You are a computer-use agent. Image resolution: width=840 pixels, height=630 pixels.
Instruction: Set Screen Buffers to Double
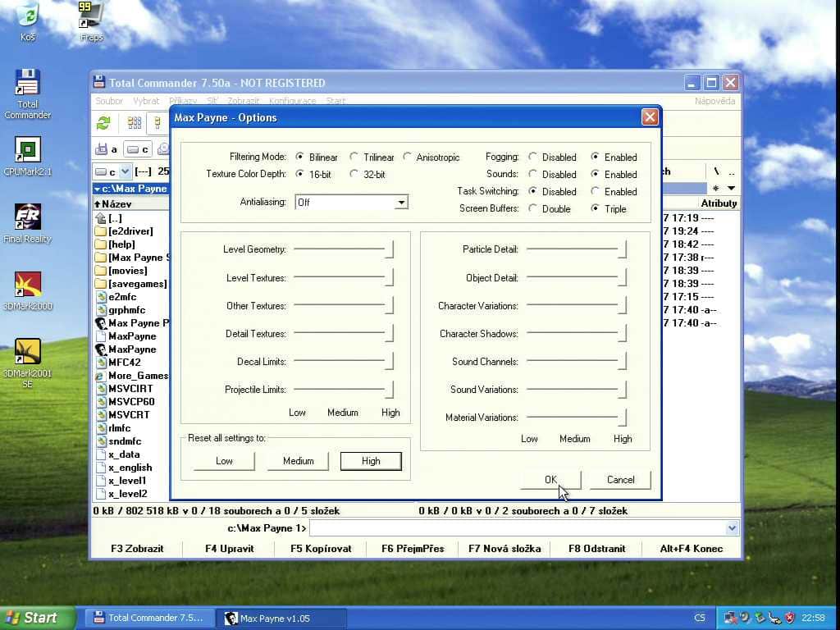pyautogui.click(x=532, y=208)
